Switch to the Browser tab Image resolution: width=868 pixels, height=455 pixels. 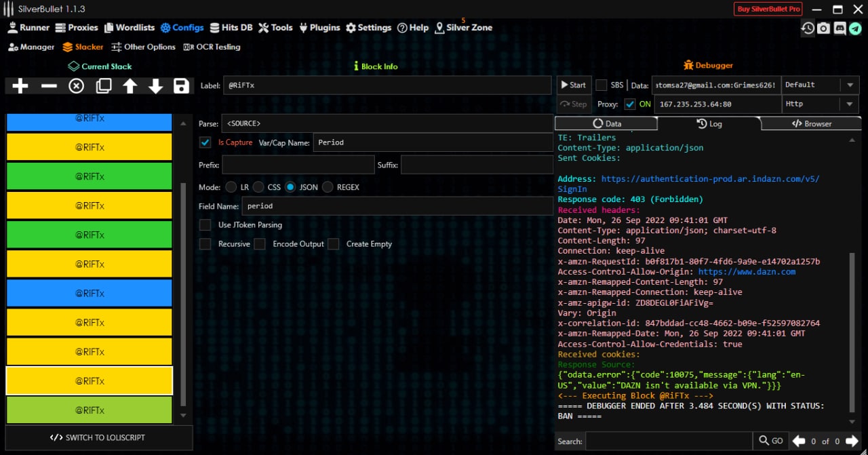click(x=811, y=123)
